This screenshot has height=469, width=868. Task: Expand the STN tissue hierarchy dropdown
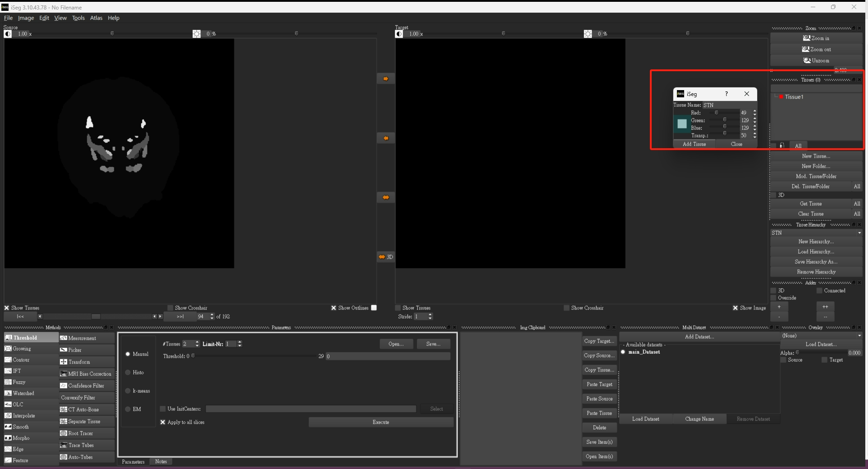[859, 233]
